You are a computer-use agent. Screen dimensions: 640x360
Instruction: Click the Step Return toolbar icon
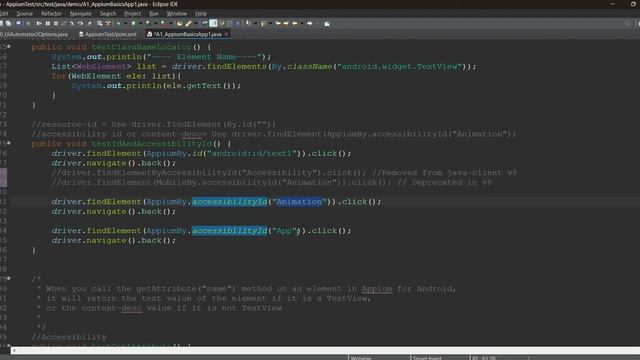click(x=90, y=23)
